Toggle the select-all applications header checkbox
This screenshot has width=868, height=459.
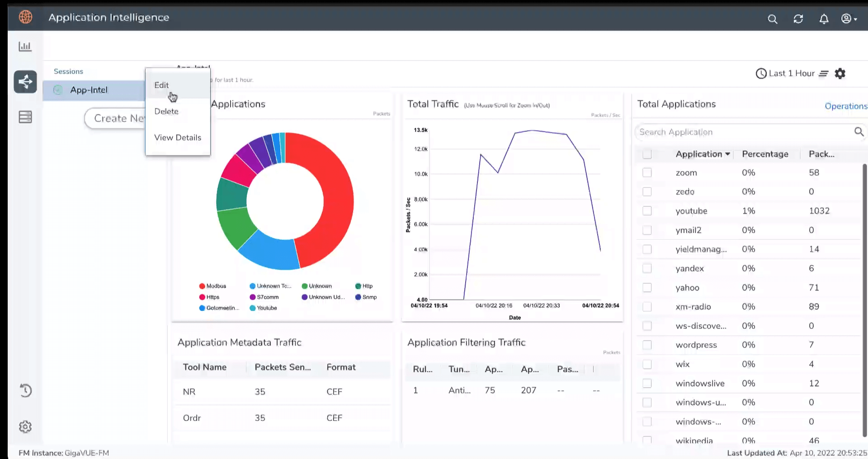click(647, 154)
